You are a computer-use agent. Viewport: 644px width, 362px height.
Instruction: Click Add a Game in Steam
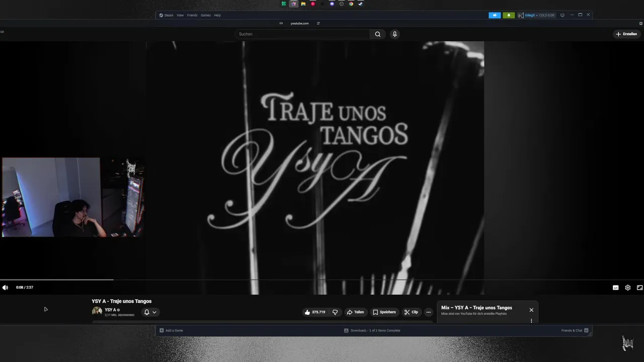tap(171, 330)
